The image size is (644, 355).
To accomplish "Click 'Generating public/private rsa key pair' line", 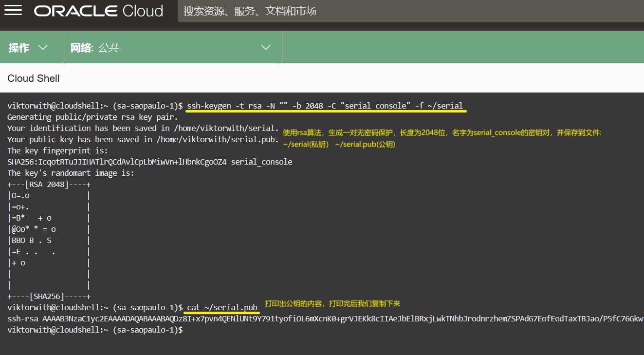I will tap(92, 117).
